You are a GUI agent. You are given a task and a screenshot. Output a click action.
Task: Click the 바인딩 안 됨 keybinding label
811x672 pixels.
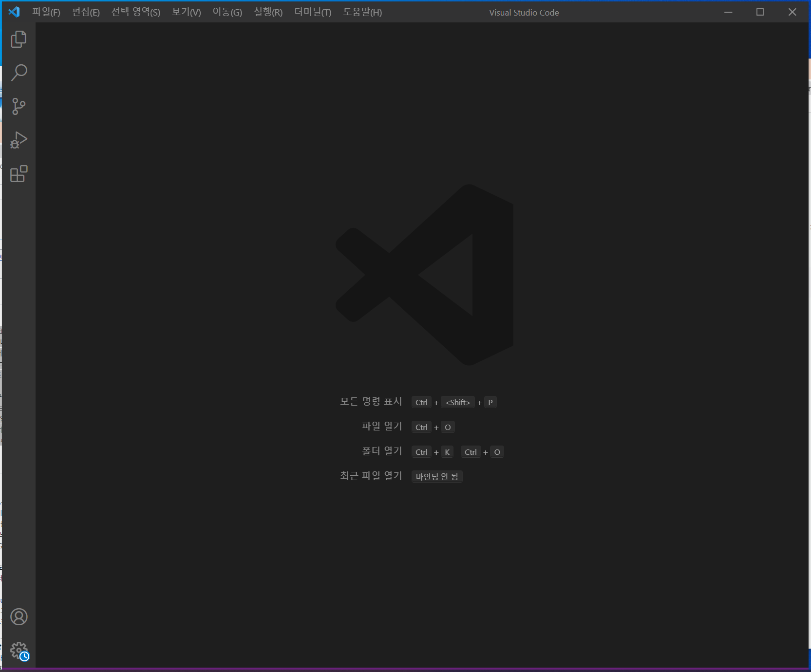(x=437, y=476)
